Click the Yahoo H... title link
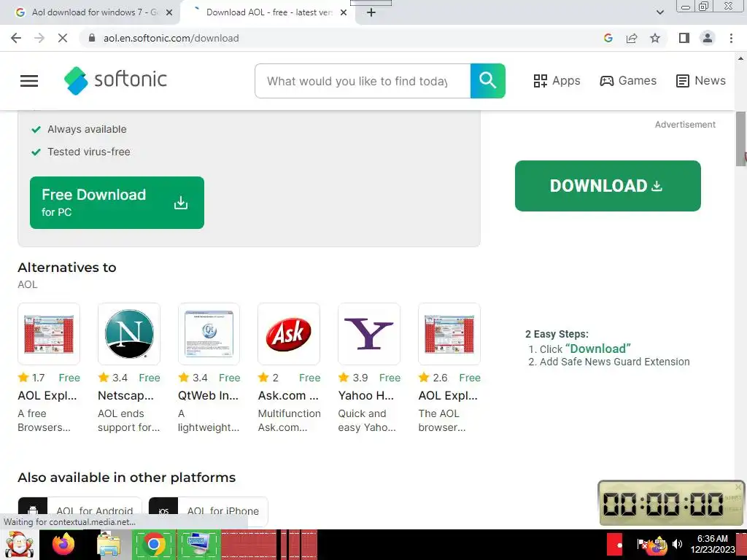This screenshot has height=560, width=747. pyautogui.click(x=366, y=395)
